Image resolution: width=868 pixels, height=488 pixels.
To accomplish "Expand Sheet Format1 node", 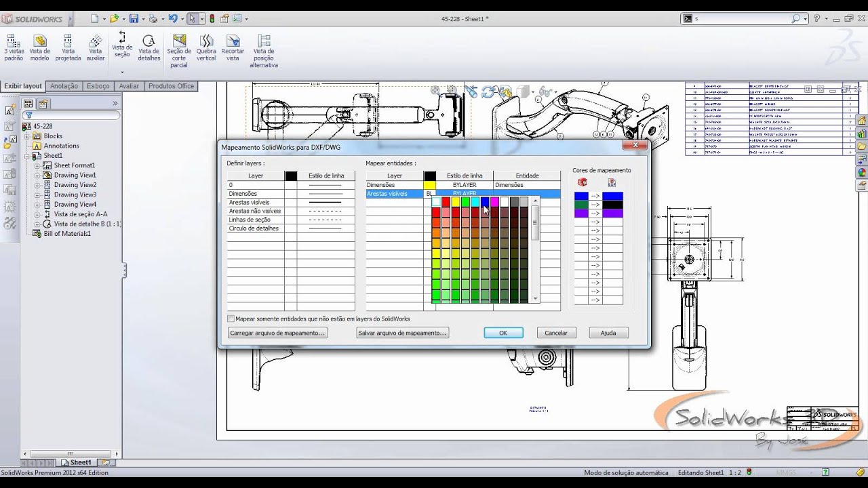I will (x=38, y=165).
